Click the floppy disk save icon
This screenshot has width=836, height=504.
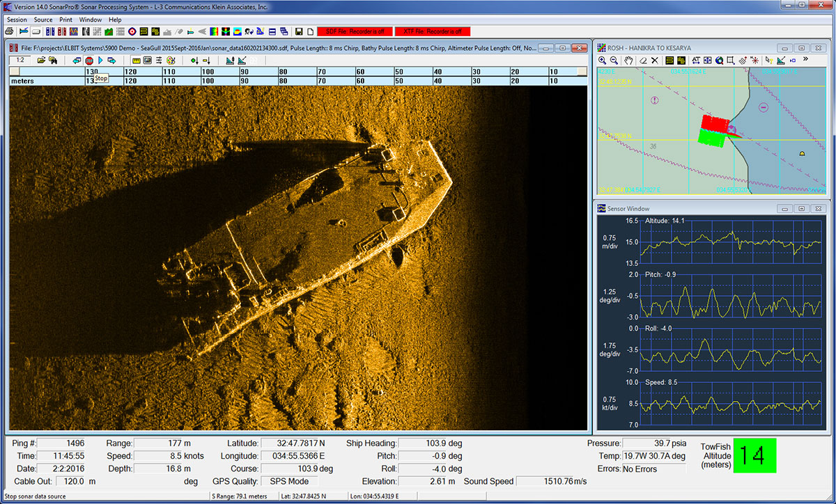tap(299, 31)
